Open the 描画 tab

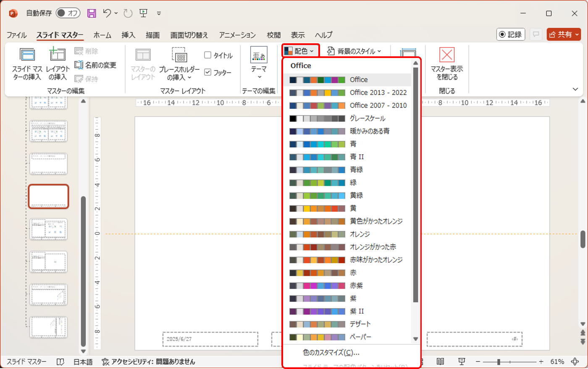point(152,35)
